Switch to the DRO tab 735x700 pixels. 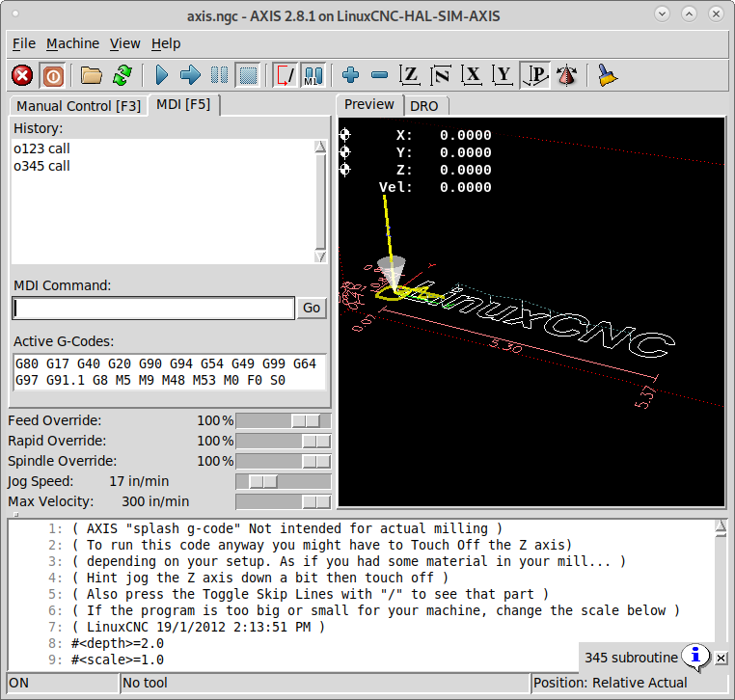coord(424,106)
